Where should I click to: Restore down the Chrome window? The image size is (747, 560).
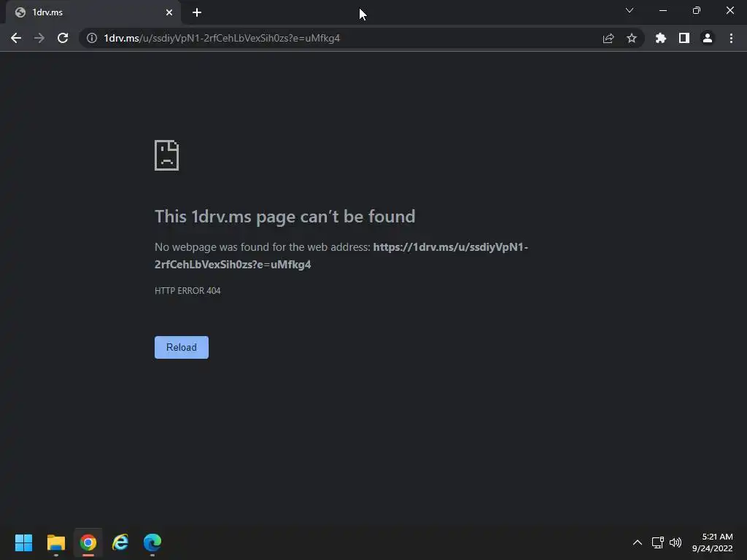(x=697, y=10)
